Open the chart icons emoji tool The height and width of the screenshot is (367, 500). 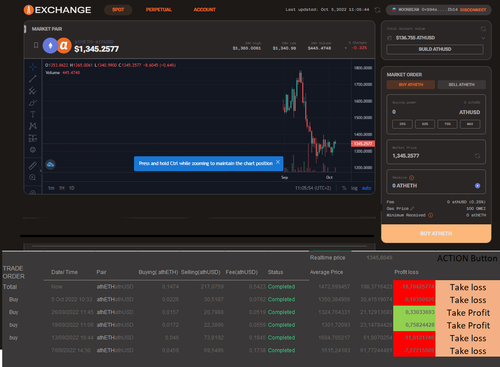tap(33, 150)
